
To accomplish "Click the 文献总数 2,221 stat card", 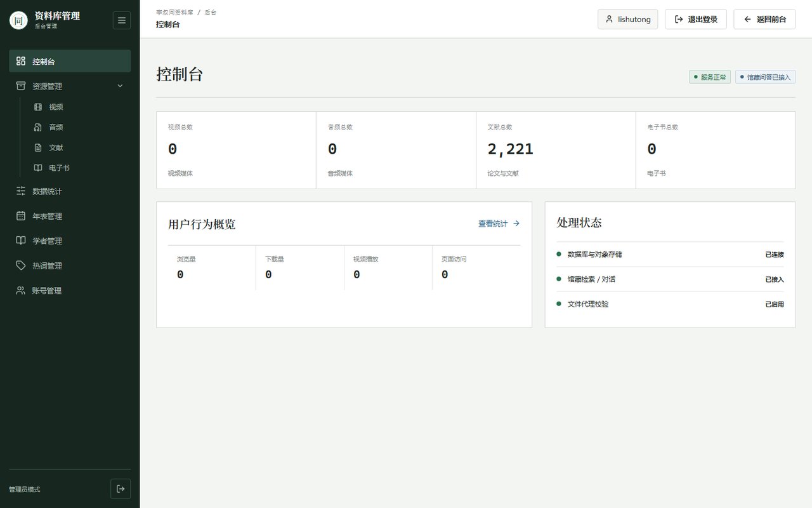I will tap(556, 150).
